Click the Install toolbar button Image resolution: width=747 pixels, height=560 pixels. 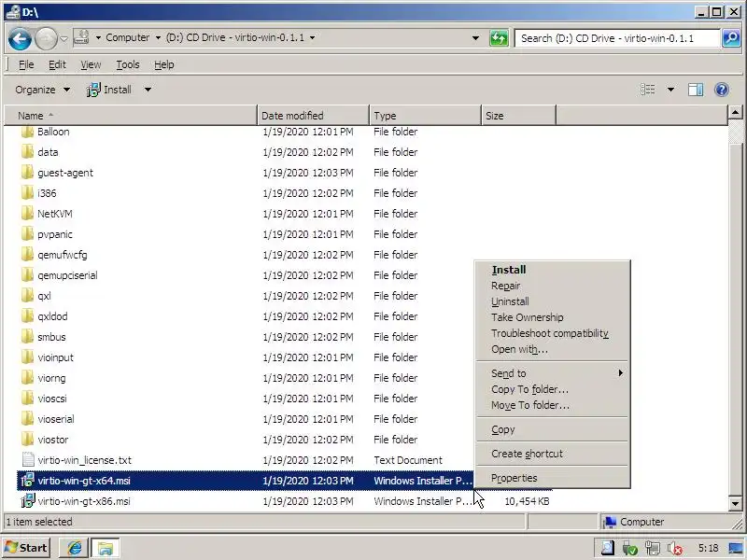[x=109, y=90]
